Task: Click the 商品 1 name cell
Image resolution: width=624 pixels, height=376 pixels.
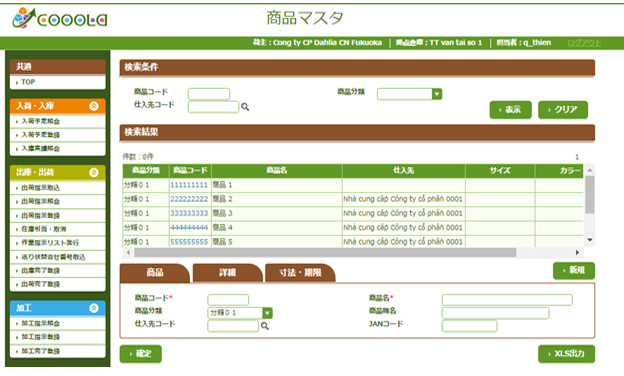Action: pos(277,185)
